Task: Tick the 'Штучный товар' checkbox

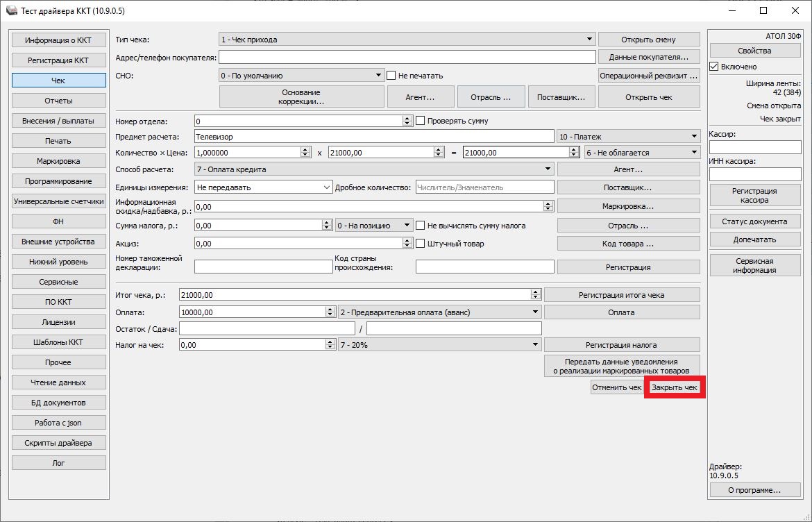Action: tap(420, 244)
